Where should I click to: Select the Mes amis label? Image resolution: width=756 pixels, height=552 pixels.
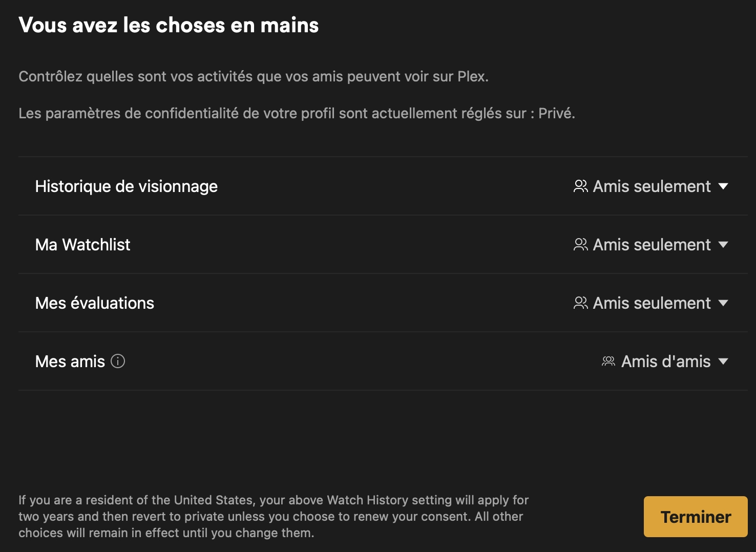click(70, 362)
